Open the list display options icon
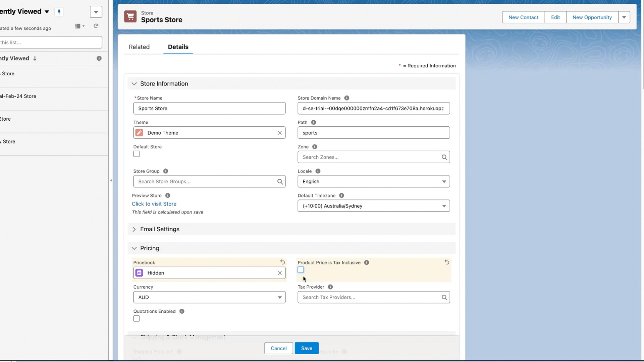The image size is (644, 362). (79, 26)
